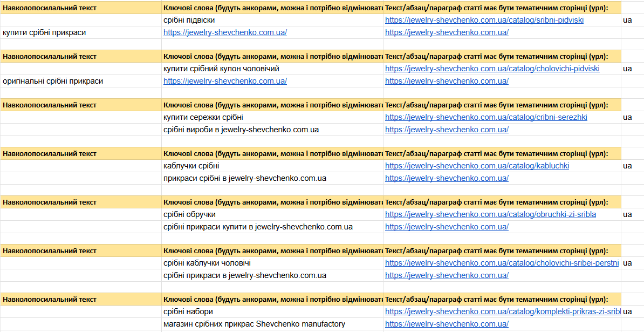Select the cell срібні підвіски
This screenshot has height=332, width=644.
[x=272, y=20]
